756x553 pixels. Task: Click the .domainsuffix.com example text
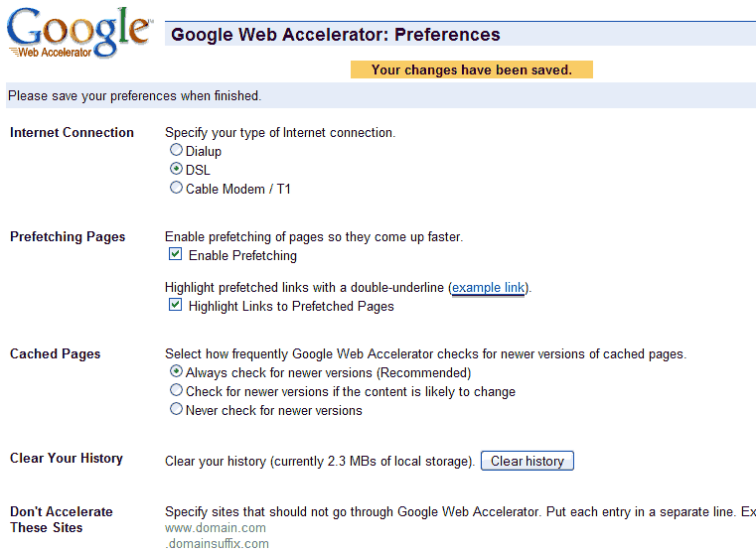coord(217,543)
